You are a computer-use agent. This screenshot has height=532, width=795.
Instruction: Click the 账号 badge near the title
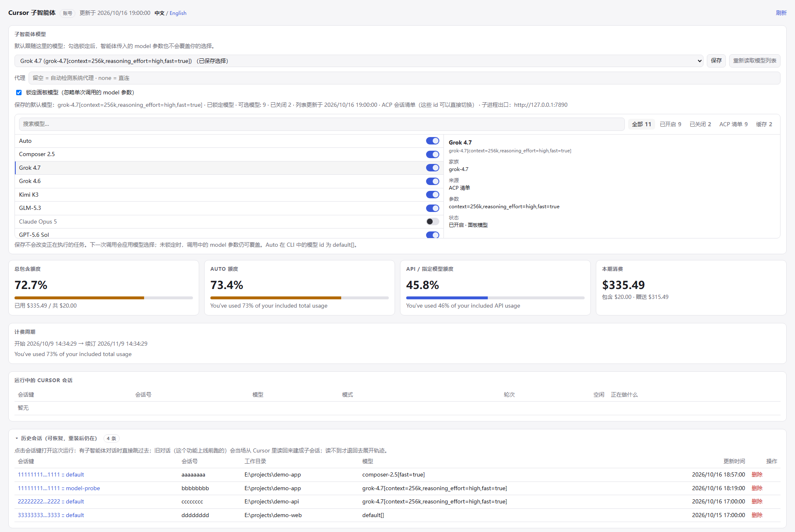tap(67, 13)
